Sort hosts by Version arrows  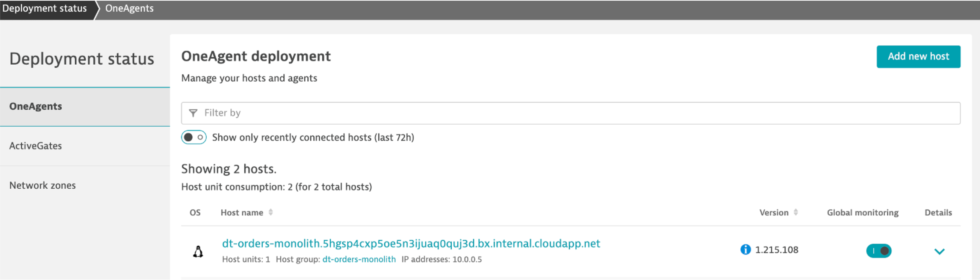(795, 212)
